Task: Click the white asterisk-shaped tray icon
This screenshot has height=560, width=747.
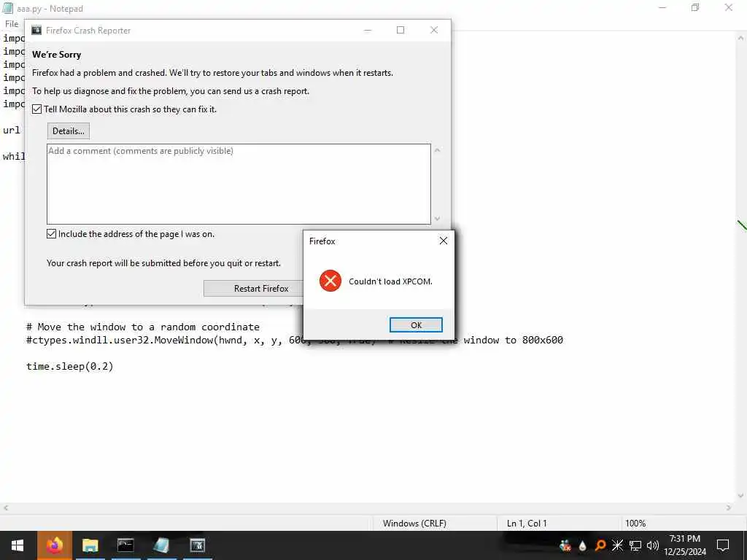Action: click(617, 545)
